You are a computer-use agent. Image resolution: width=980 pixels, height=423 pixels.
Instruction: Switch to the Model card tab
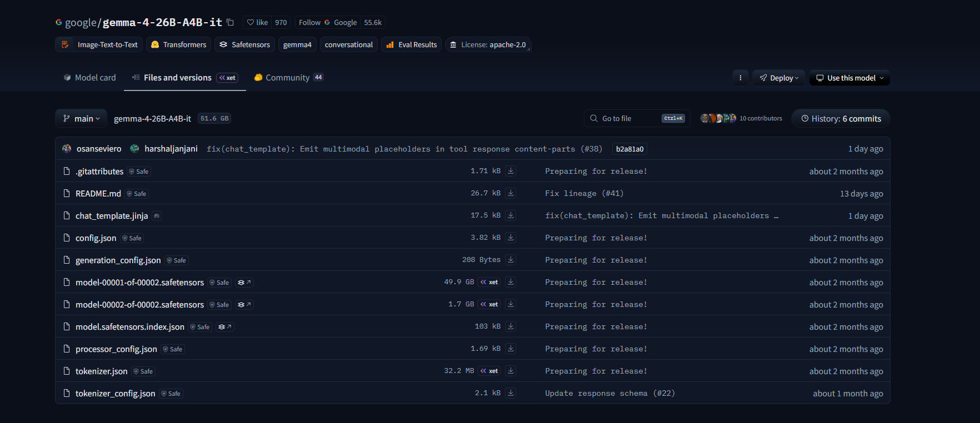tap(90, 78)
